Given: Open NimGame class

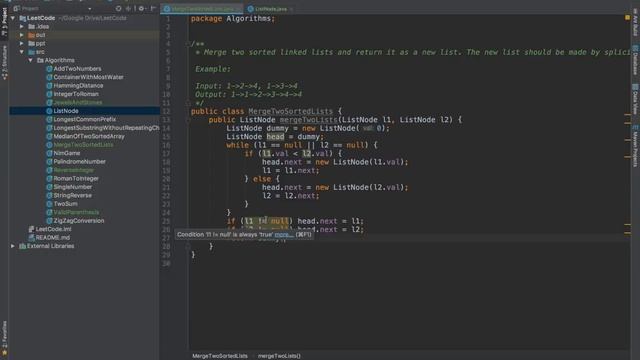Looking at the screenshot, I should coord(67,153).
